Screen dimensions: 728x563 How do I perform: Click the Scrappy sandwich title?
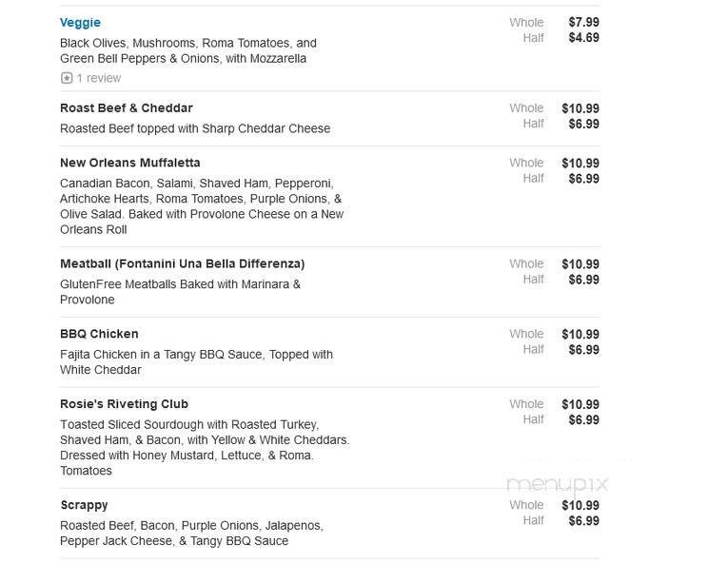pos(84,505)
